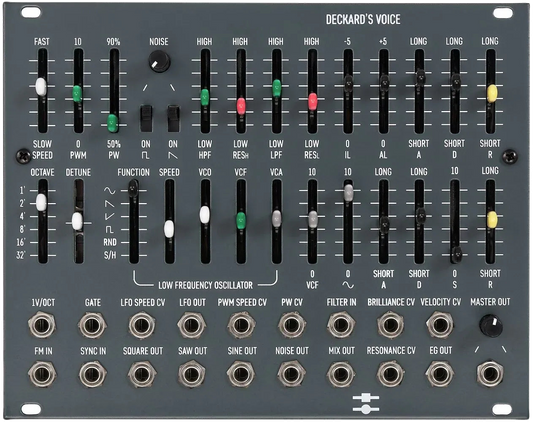Click the FM IN jack
The height and width of the screenshot is (422, 533).
(42, 374)
